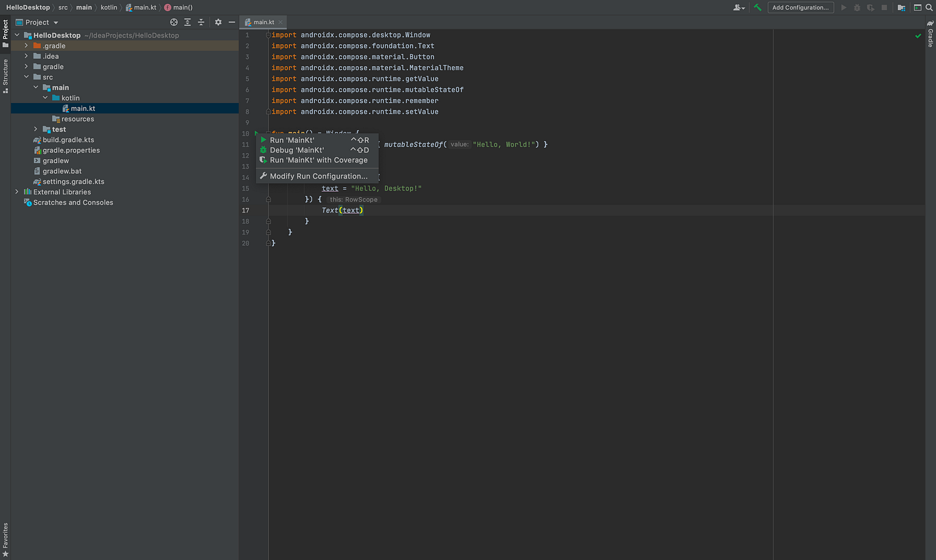Choose Debug 'MainKt' menu entry
The height and width of the screenshot is (560, 936).
[x=318, y=150]
